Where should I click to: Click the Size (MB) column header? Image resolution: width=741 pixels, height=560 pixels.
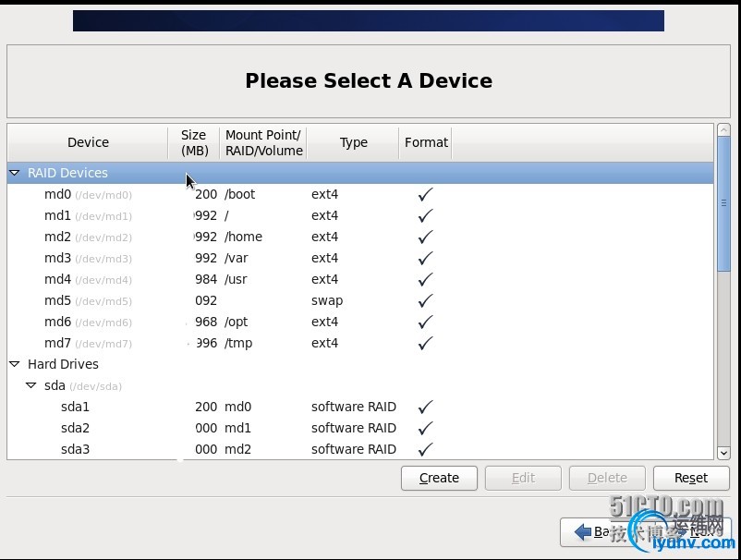(193, 142)
